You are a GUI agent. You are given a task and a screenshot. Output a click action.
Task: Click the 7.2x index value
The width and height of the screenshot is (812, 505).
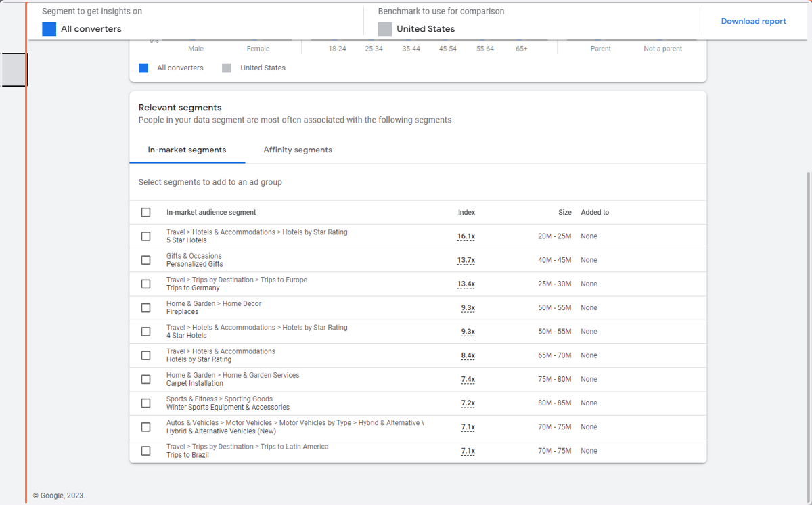tap(468, 403)
